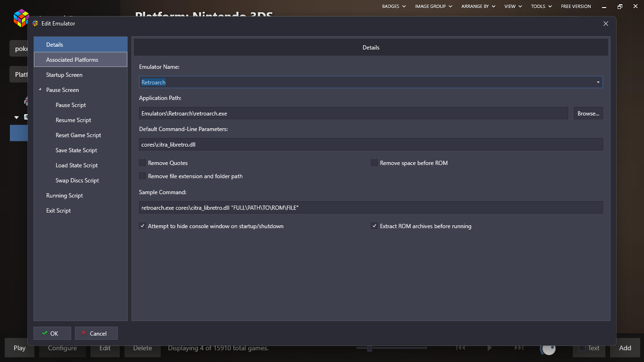
Task: Open the Load State Script page
Action: click(x=81, y=165)
